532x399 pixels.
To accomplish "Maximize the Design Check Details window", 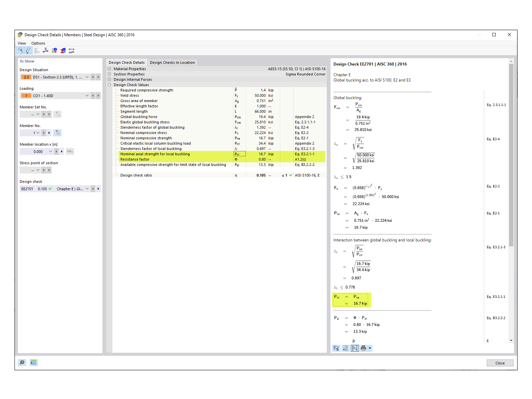I will coord(494,35).
